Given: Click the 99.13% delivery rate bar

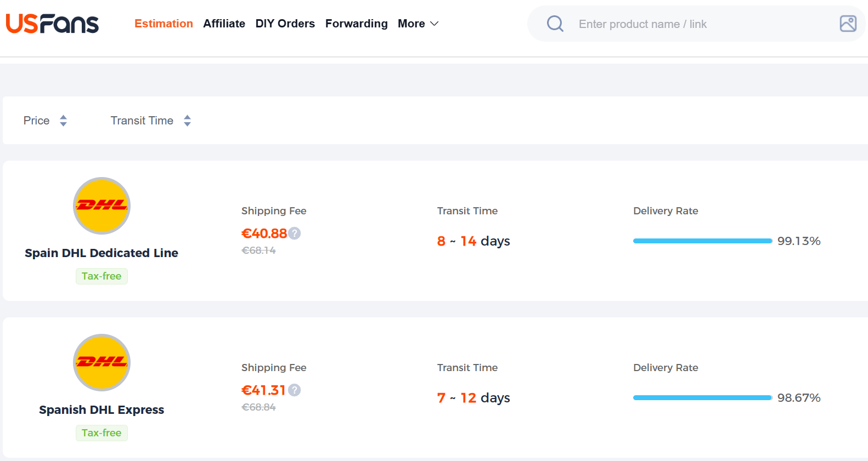Looking at the screenshot, I should coord(703,241).
